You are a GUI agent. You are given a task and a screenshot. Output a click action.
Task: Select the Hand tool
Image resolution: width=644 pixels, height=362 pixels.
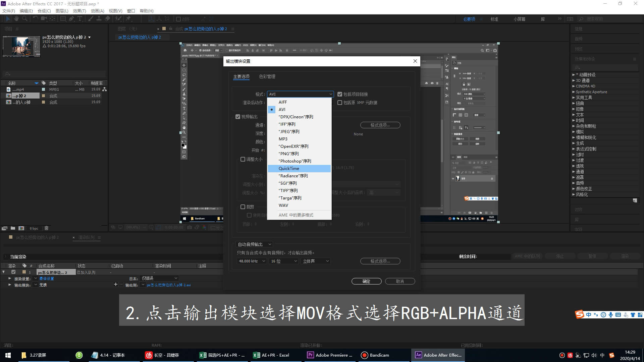pyautogui.click(x=16, y=19)
